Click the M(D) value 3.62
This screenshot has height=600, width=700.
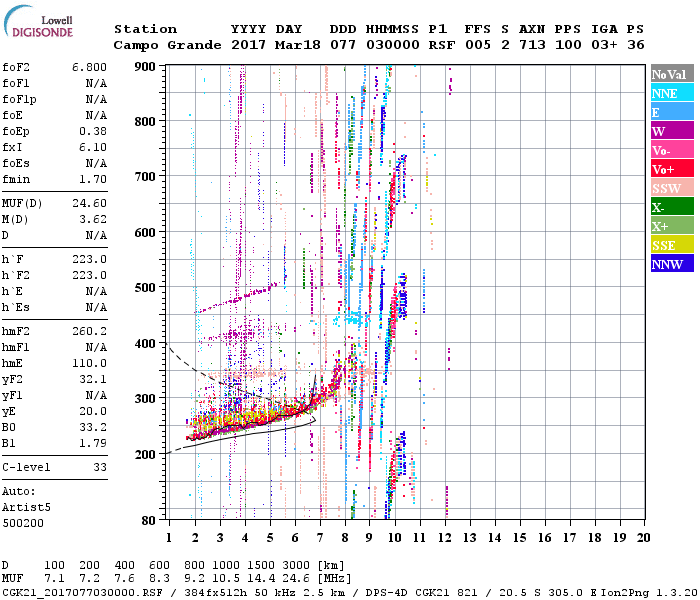[93, 220]
